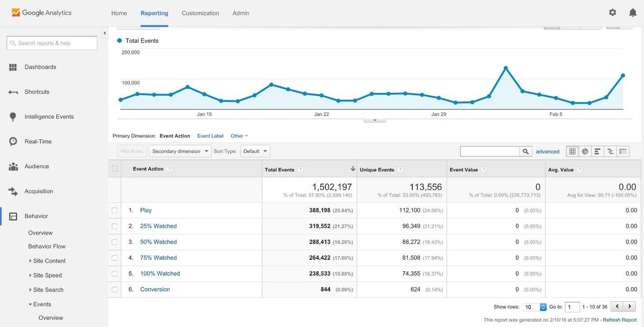Open the Other primary dimension dropdown
This screenshot has width=644, height=327.
point(239,136)
